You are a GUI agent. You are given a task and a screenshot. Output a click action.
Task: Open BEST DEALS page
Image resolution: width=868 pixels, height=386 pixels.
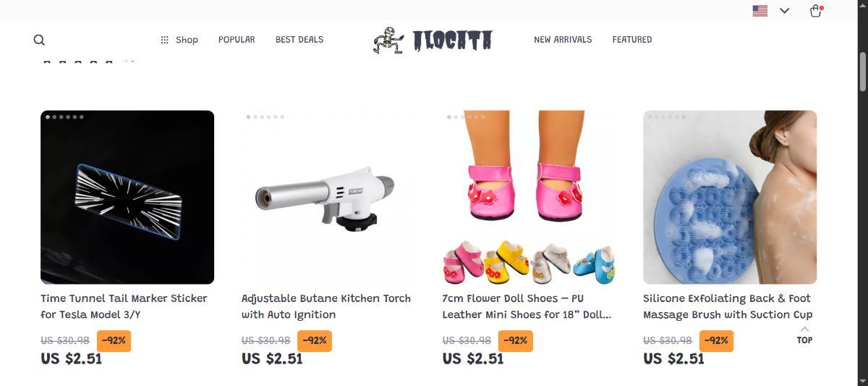[x=299, y=40]
